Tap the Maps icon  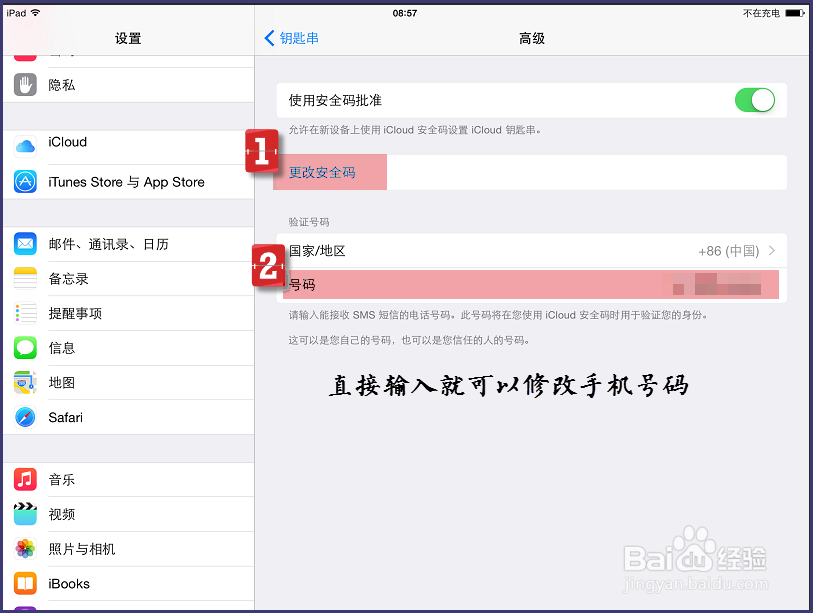point(25,382)
